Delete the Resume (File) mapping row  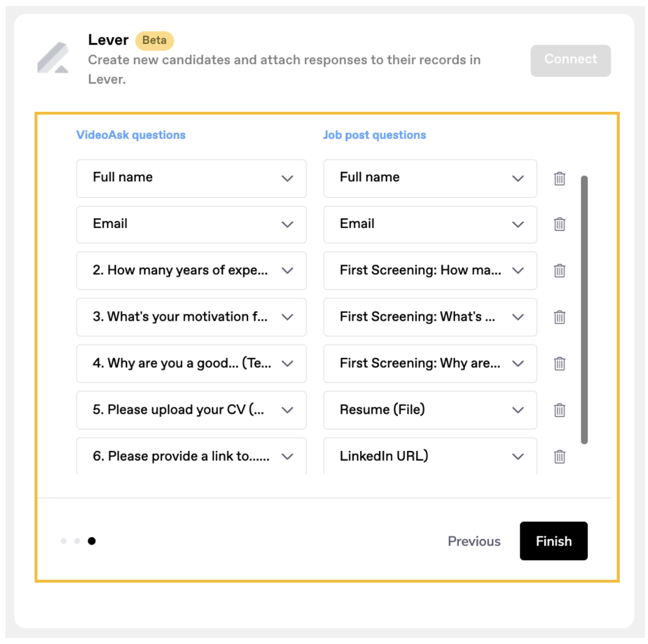(559, 410)
